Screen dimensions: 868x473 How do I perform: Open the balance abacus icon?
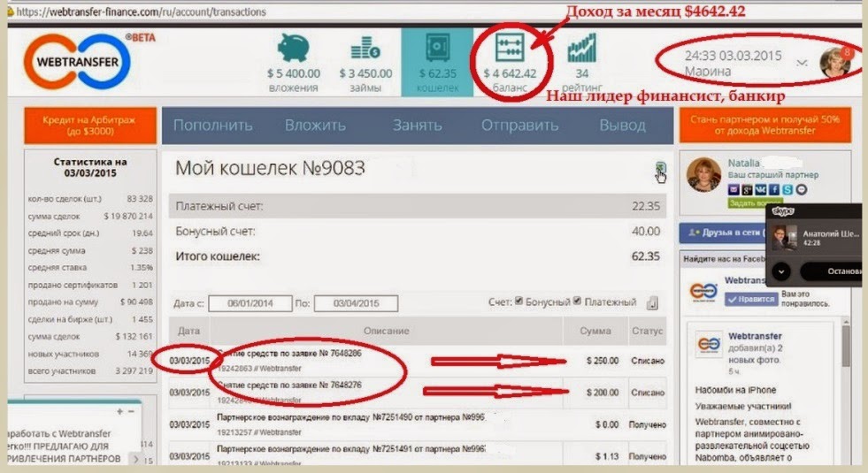coord(510,47)
